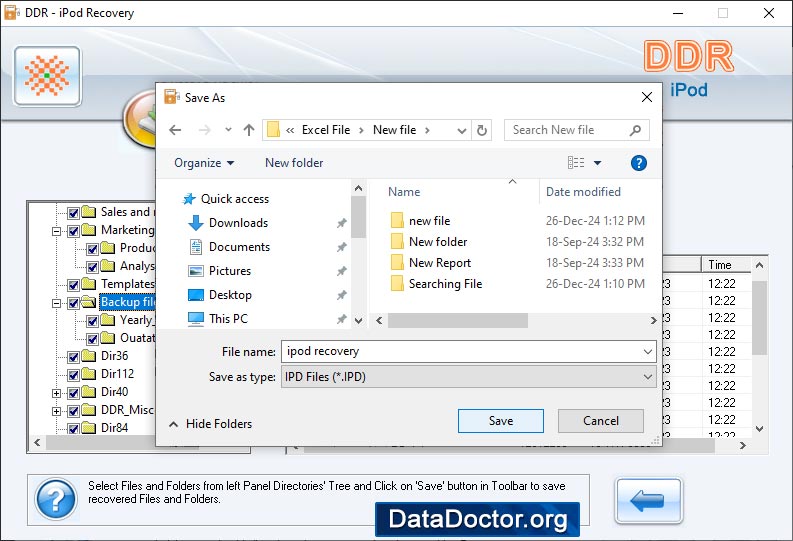The height and width of the screenshot is (541, 793).
Task: Expand the DDR_Misc tree node
Action: 57,411
